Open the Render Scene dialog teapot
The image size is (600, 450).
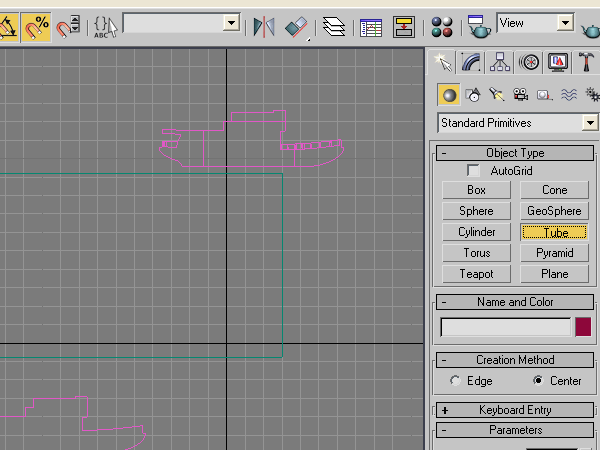tap(479, 27)
